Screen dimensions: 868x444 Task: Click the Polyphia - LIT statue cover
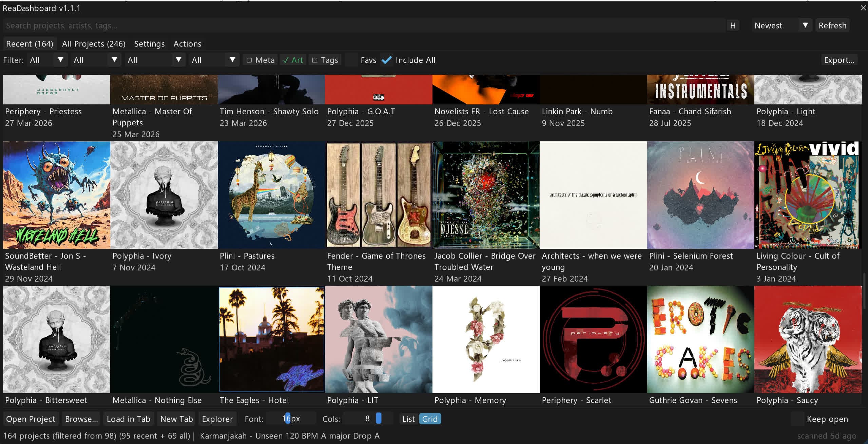[379, 339]
